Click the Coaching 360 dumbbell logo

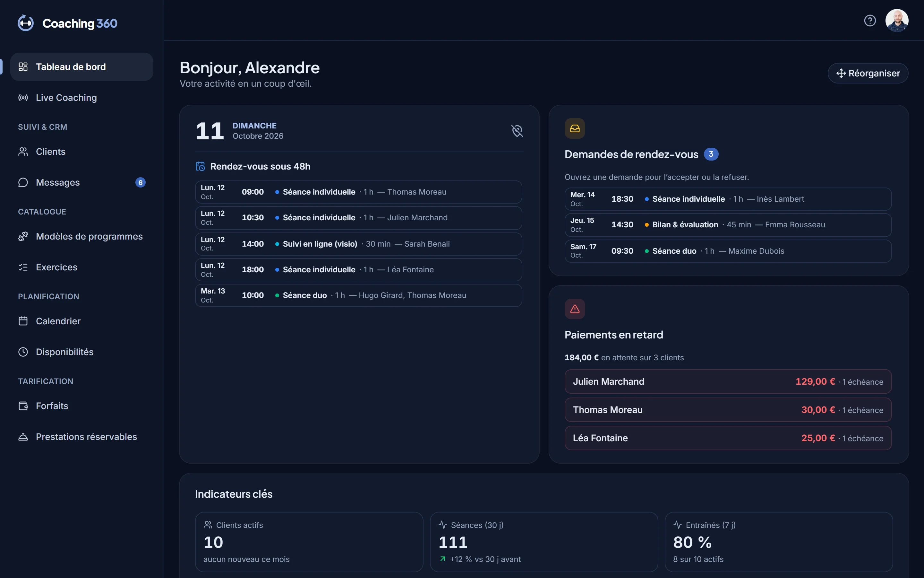(x=26, y=23)
